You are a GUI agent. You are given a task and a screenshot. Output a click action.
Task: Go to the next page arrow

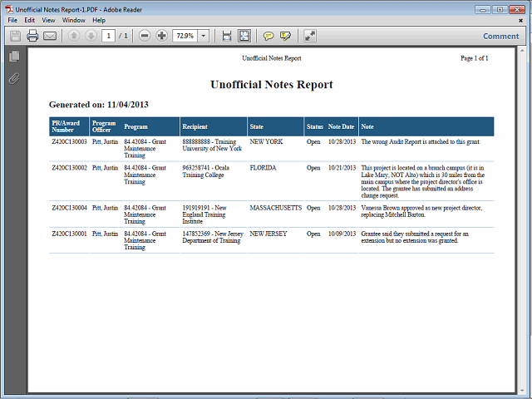tap(90, 36)
